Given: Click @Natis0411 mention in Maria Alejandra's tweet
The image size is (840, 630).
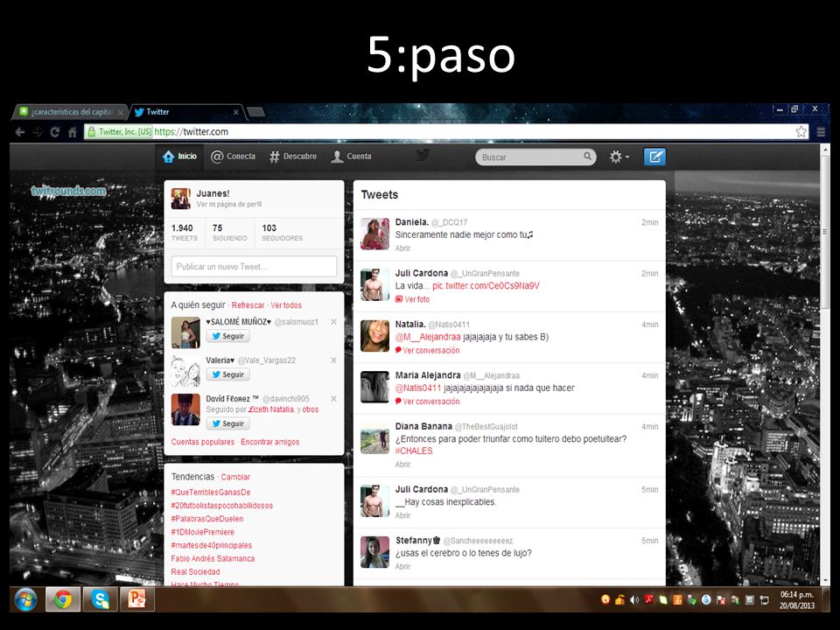Looking at the screenshot, I should pyautogui.click(x=418, y=388).
